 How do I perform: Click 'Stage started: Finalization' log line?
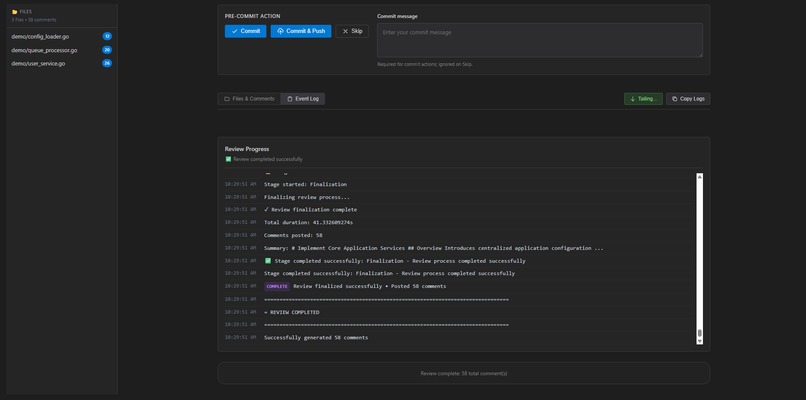click(x=305, y=184)
